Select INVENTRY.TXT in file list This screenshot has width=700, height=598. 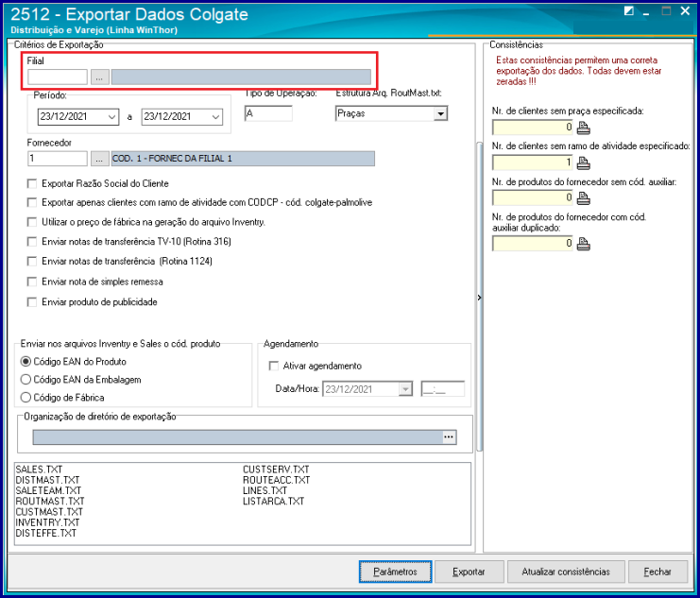tap(47, 522)
